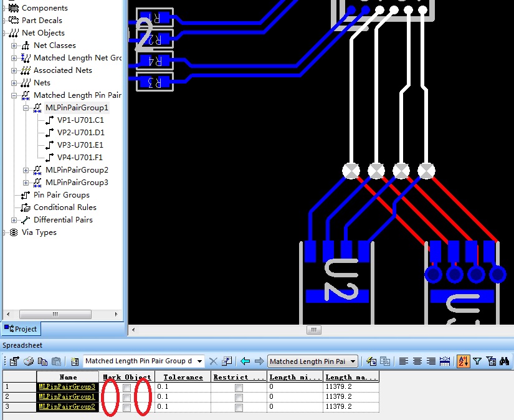The height and width of the screenshot is (420, 514).
Task: Click the binoculars find icon
Action: [x=505, y=361]
